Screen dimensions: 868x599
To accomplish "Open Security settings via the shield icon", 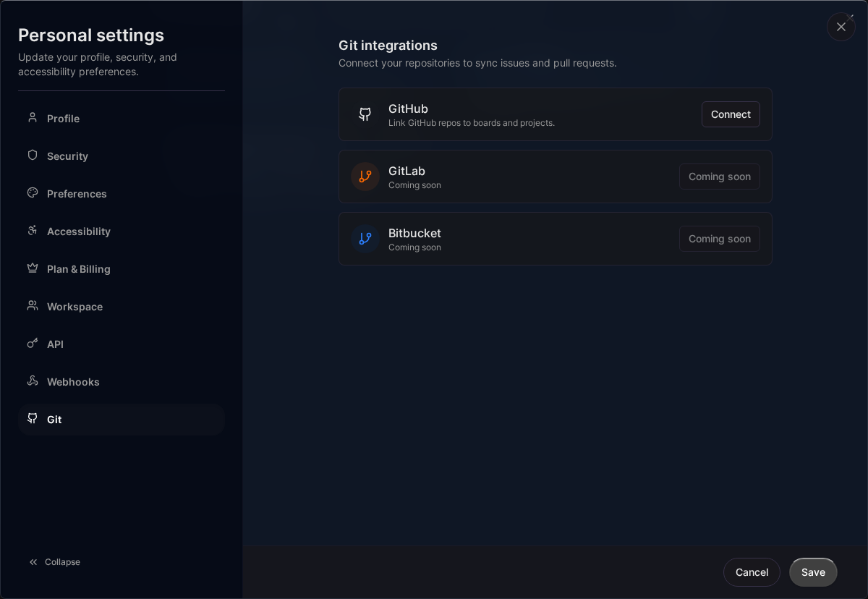I will tap(32, 156).
